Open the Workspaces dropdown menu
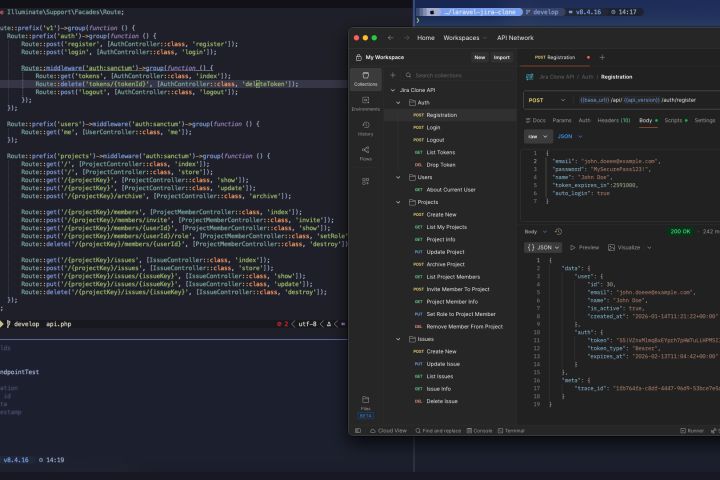720x480 pixels. coord(464,38)
